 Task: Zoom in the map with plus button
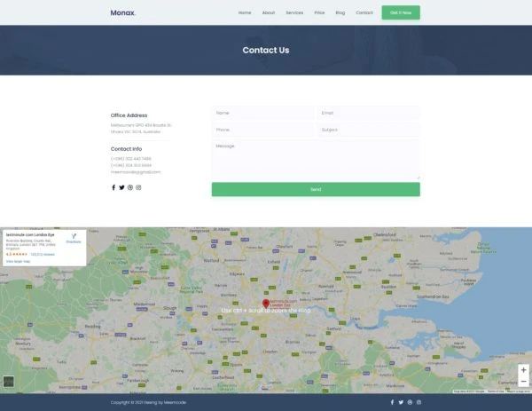[523, 369]
